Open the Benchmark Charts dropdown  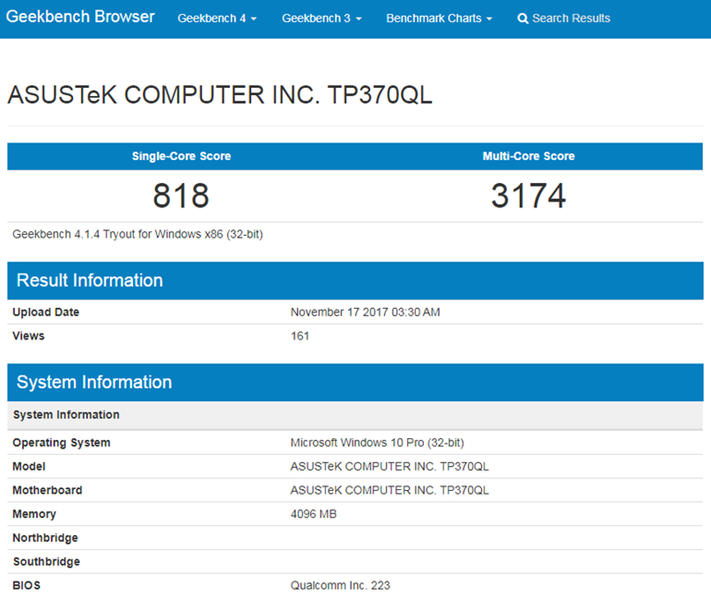pyautogui.click(x=439, y=18)
